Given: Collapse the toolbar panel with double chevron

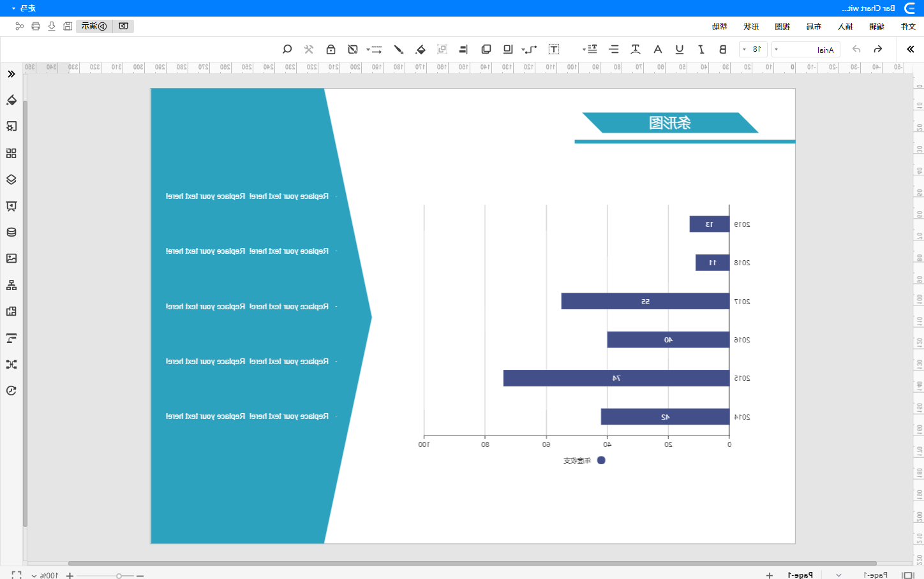Looking at the screenshot, I should (x=910, y=49).
